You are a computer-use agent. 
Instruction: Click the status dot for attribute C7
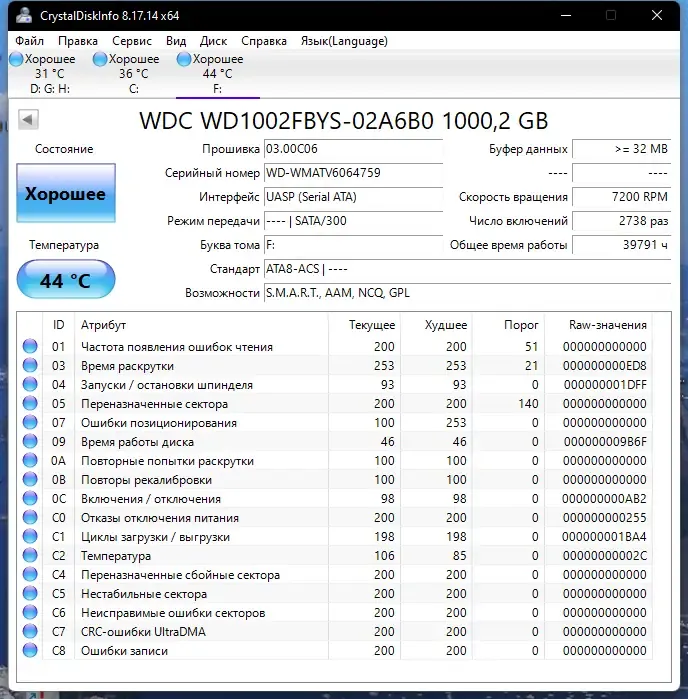(x=30, y=631)
